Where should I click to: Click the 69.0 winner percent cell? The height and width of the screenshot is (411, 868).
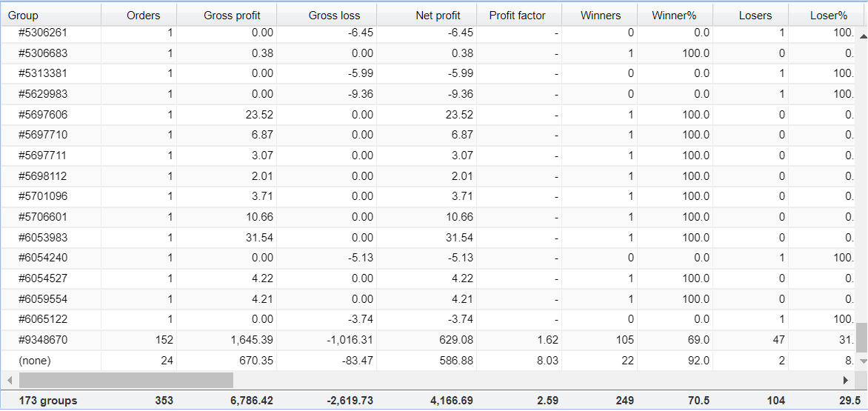(675, 340)
